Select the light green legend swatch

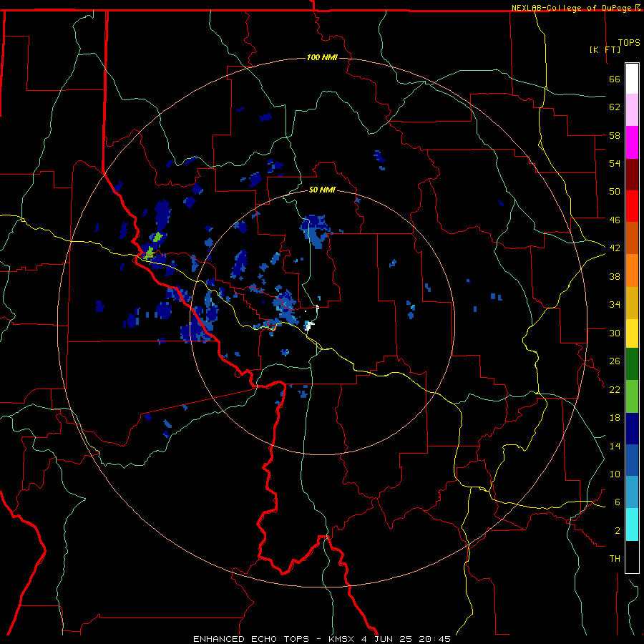pos(632,396)
